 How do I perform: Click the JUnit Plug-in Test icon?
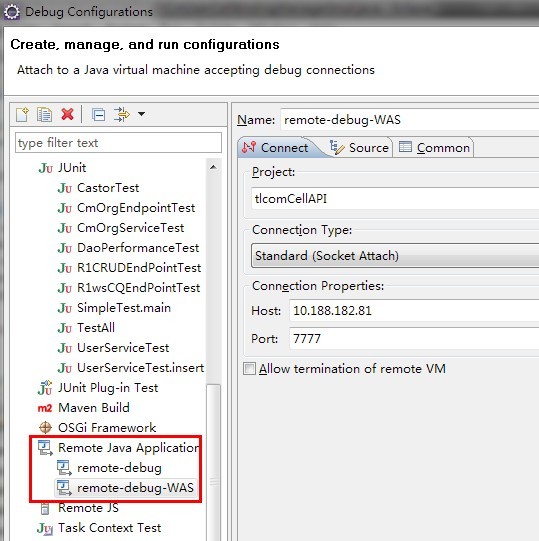(45, 388)
